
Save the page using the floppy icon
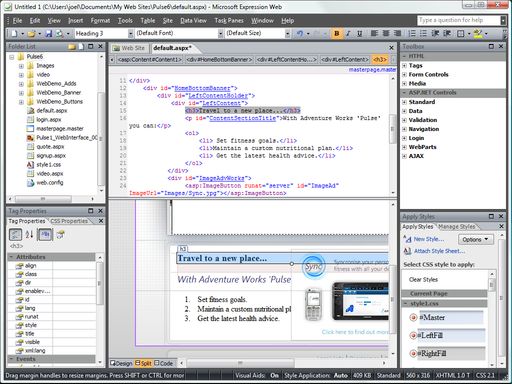point(49,34)
